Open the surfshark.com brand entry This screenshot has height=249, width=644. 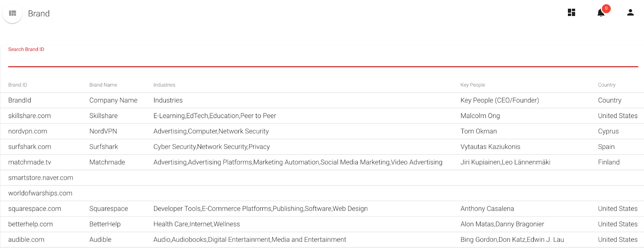tap(322, 147)
